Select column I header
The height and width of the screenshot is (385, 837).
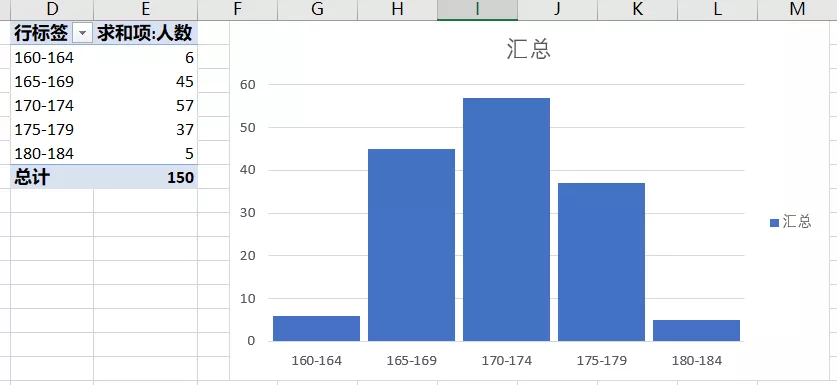pos(477,9)
